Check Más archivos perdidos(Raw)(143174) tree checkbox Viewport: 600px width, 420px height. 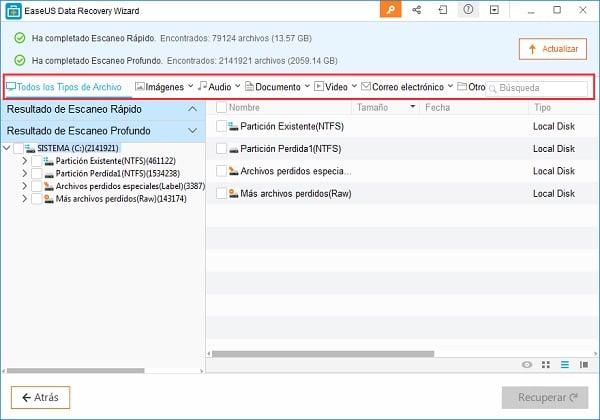point(36,199)
